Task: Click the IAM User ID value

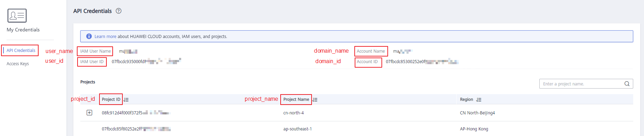Action: pyautogui.click(x=146, y=61)
